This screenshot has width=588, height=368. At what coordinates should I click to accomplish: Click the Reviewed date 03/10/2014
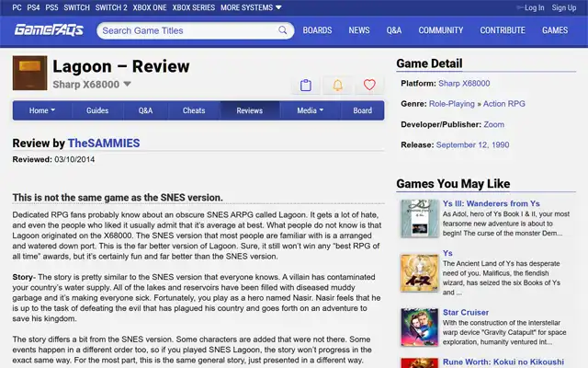74,159
